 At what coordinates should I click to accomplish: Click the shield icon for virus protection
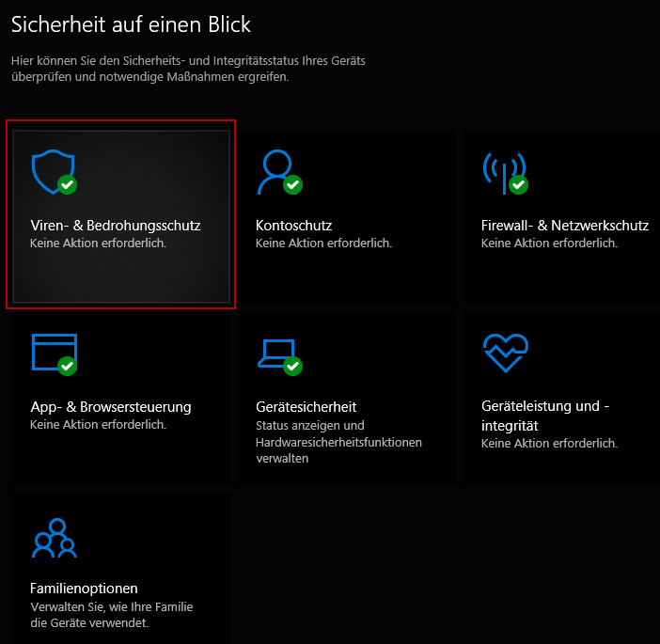[x=53, y=171]
